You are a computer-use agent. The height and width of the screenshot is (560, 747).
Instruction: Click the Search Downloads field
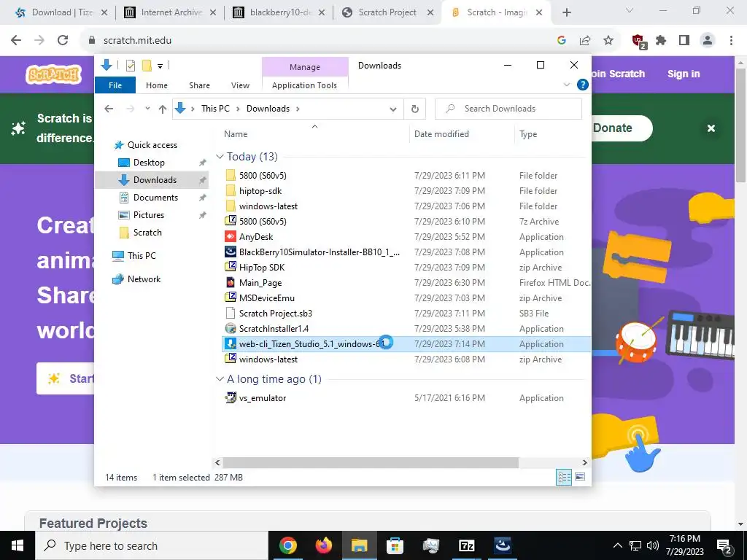click(x=508, y=109)
